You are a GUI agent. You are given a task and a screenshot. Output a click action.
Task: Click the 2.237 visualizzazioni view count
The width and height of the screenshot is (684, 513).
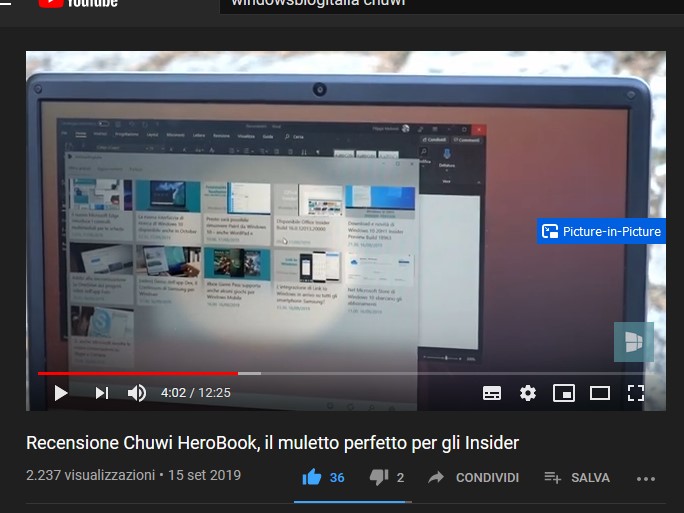pos(90,475)
